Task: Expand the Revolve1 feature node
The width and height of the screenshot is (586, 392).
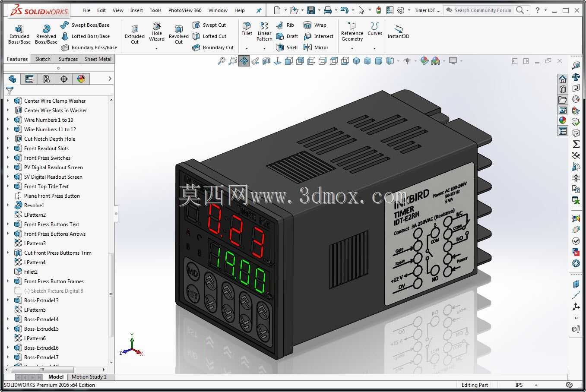Action: [x=8, y=205]
